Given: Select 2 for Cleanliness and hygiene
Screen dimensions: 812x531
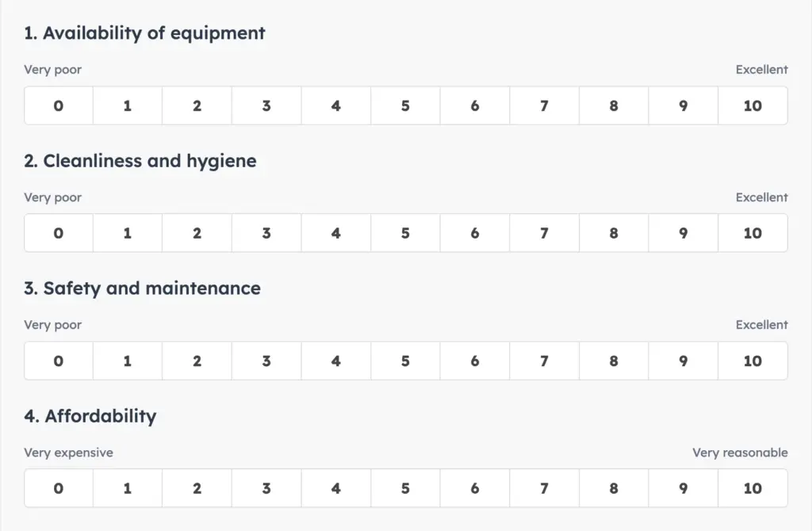Looking at the screenshot, I should point(197,233).
